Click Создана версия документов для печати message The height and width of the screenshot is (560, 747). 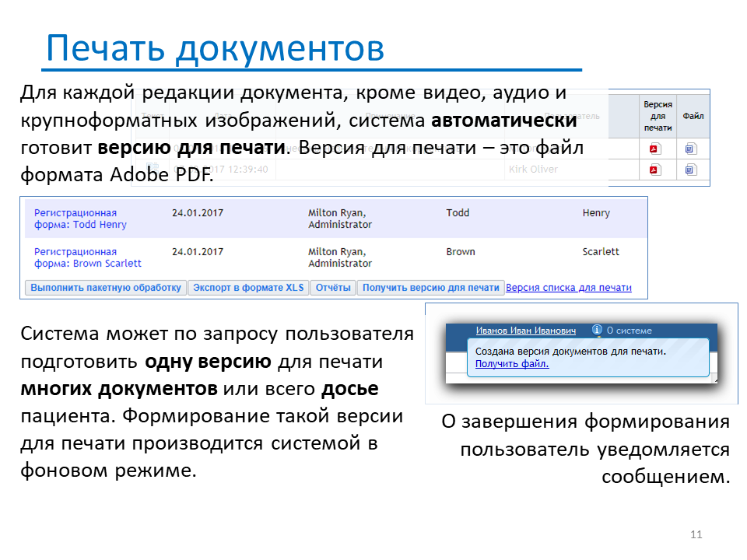[570, 352]
